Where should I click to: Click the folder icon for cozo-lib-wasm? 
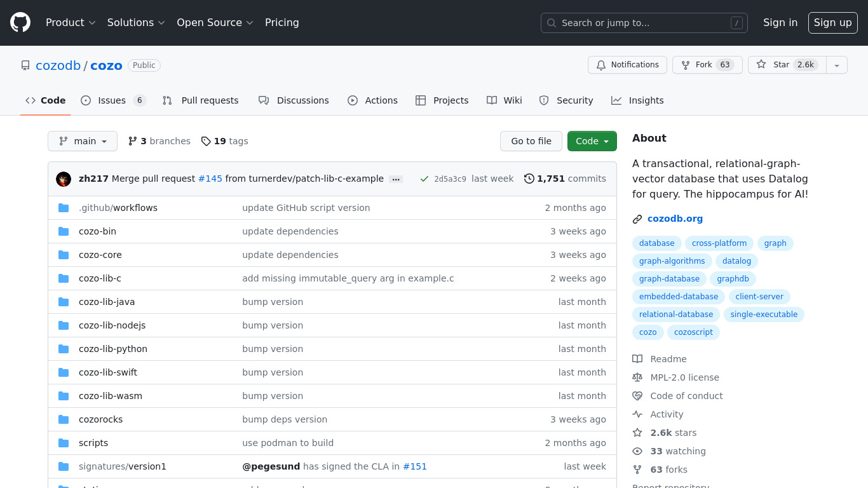click(x=64, y=396)
